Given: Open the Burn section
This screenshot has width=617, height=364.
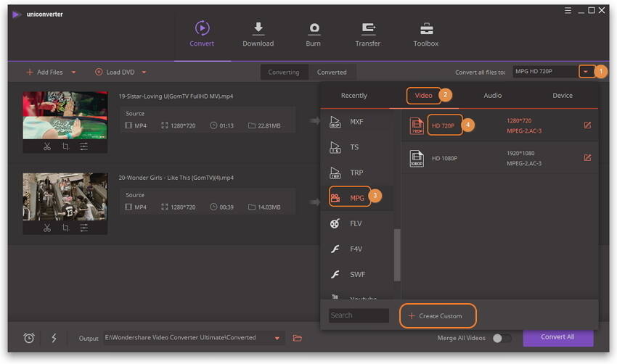Looking at the screenshot, I should click(314, 34).
